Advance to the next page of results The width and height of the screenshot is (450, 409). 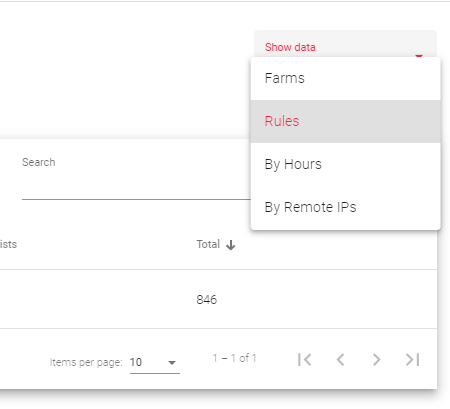[376, 360]
